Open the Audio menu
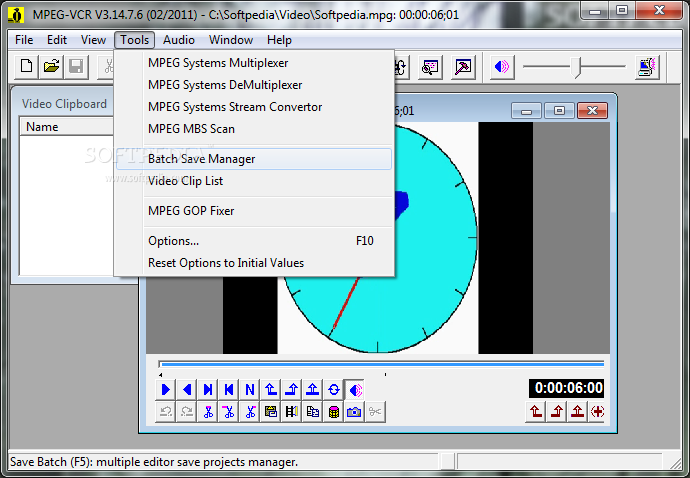The width and height of the screenshot is (690, 478). click(179, 40)
